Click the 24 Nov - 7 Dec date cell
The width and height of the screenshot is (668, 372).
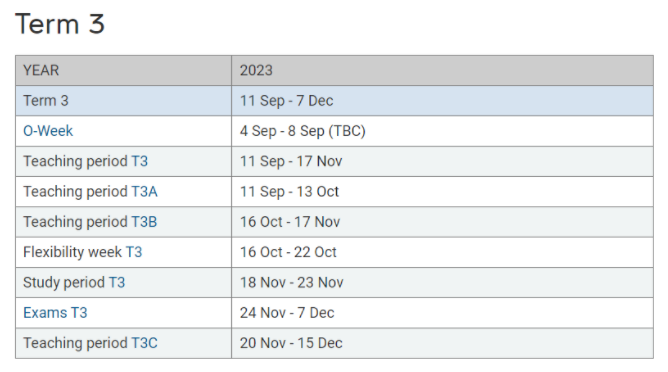tap(442, 313)
